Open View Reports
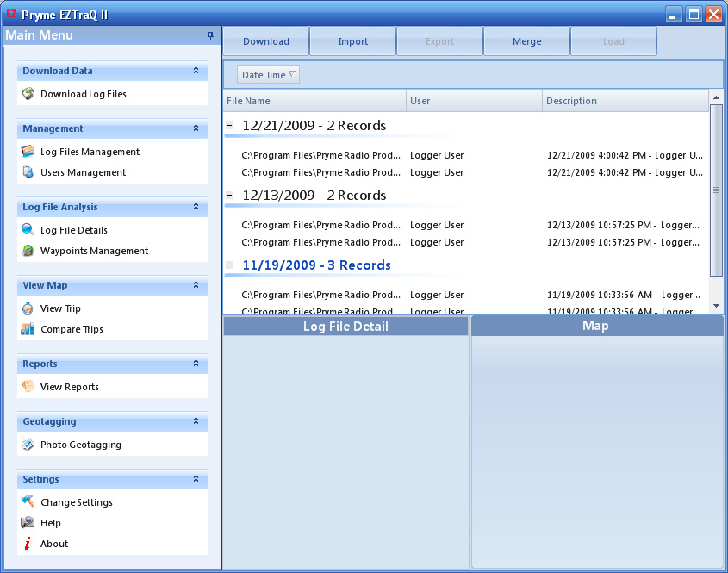This screenshot has width=728, height=573. [x=70, y=387]
